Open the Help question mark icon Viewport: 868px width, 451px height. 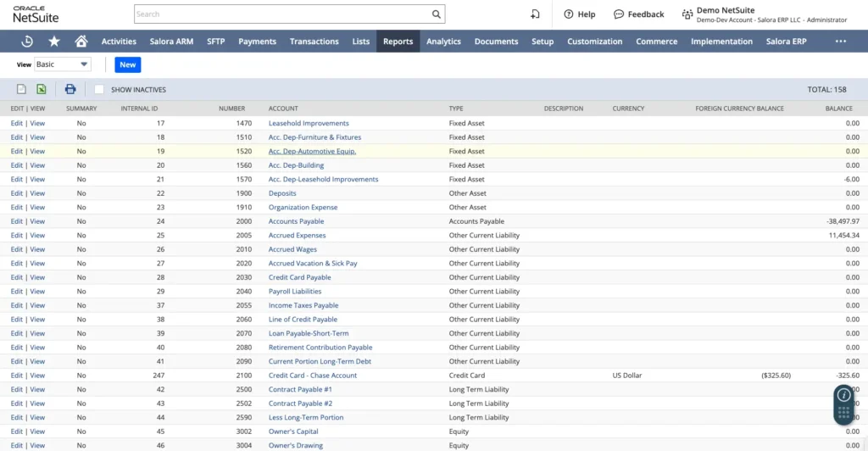click(579, 14)
